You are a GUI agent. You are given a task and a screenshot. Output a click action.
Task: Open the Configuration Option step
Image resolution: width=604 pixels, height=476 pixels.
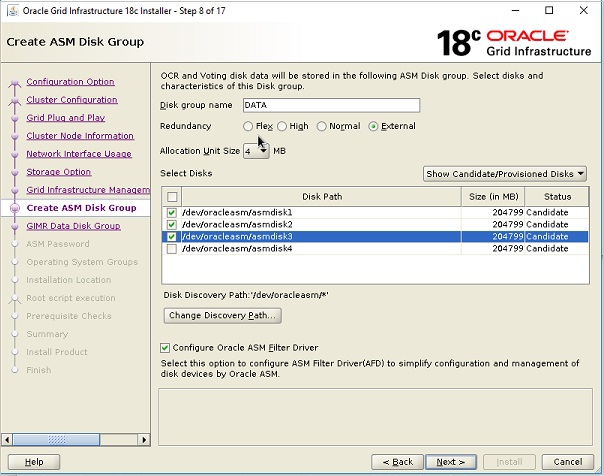click(70, 82)
